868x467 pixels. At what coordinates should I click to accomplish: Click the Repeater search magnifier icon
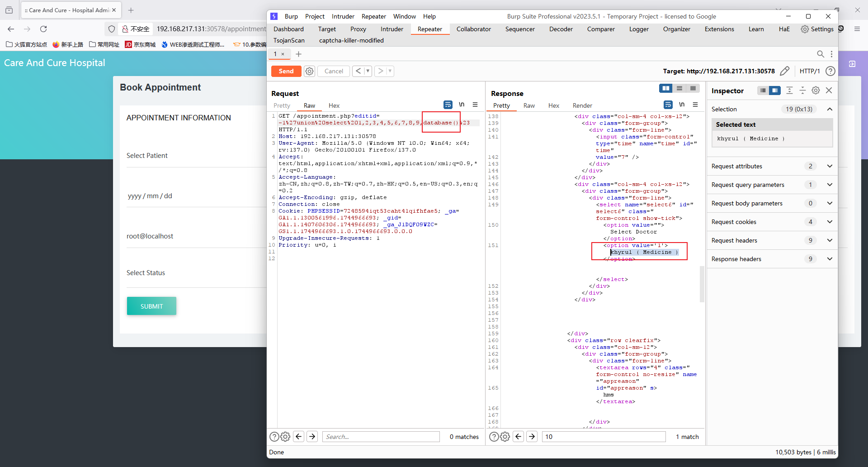pos(820,54)
